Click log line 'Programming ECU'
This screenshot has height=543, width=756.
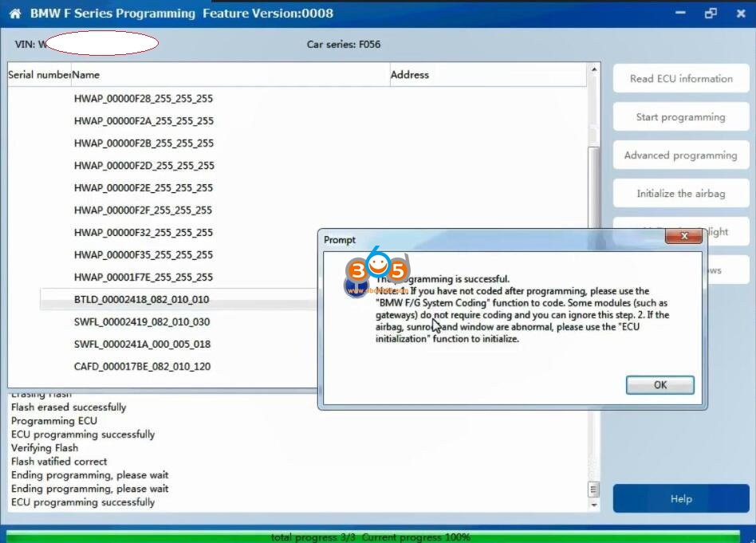coord(54,420)
